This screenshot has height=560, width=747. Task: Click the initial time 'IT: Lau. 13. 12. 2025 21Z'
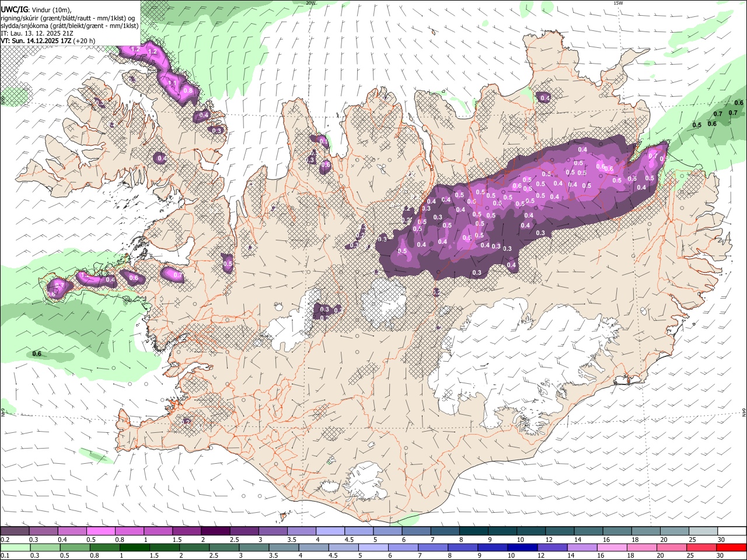[x=37, y=33]
